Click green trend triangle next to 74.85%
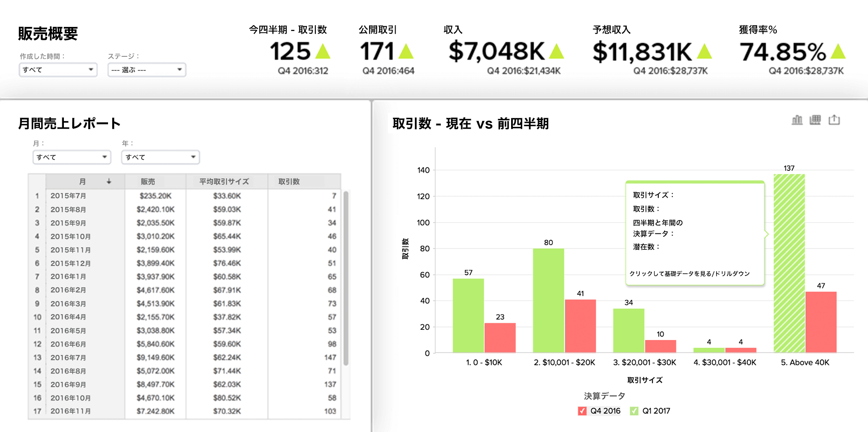 [x=838, y=51]
